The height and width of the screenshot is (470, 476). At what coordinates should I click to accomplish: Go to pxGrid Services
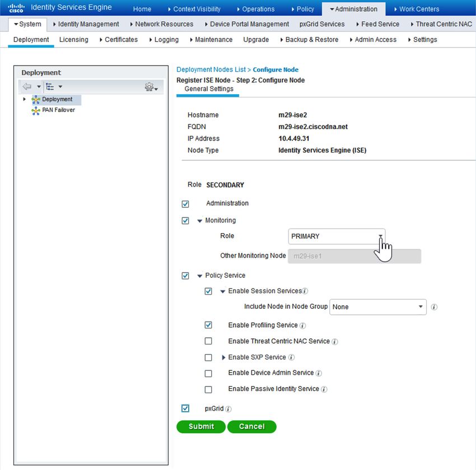(x=322, y=24)
